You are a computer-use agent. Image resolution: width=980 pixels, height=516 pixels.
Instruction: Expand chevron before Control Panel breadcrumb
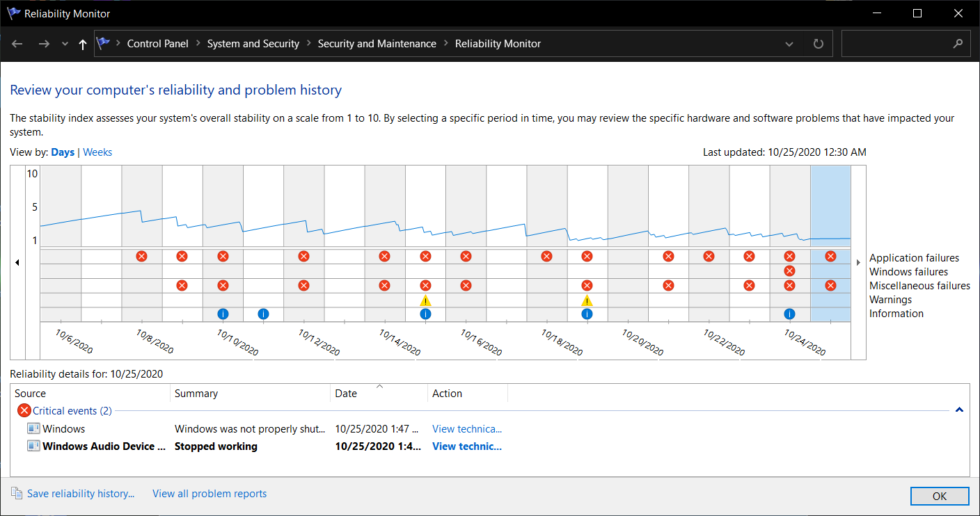click(118, 44)
